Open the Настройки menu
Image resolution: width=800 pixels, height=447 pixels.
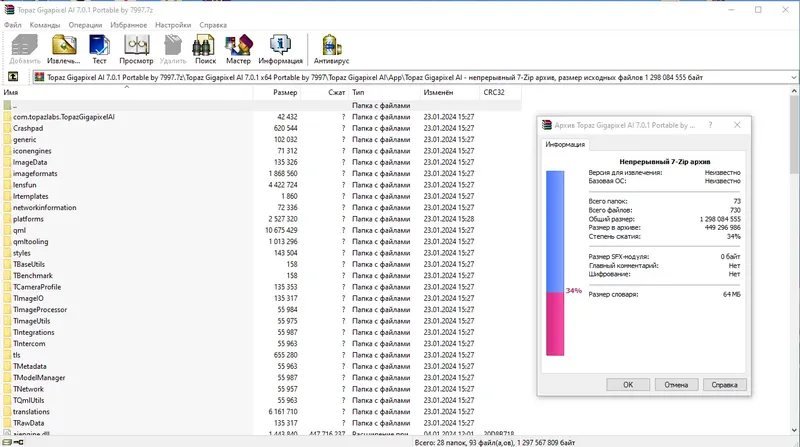173,24
